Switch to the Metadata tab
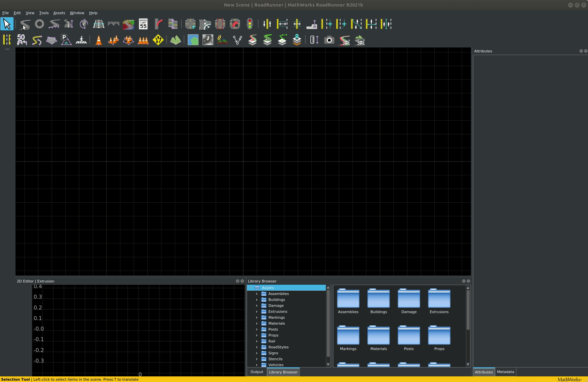Viewport: 588px width, 382px height. (x=505, y=372)
